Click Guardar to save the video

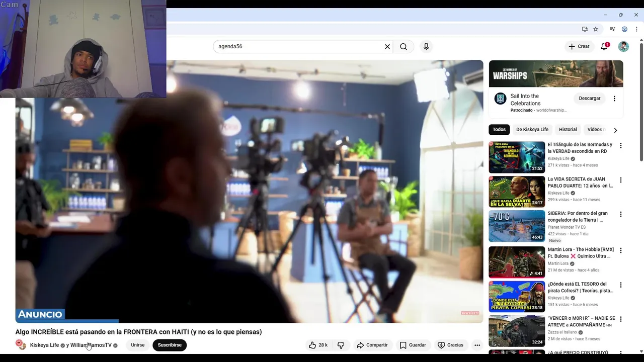coord(413,345)
